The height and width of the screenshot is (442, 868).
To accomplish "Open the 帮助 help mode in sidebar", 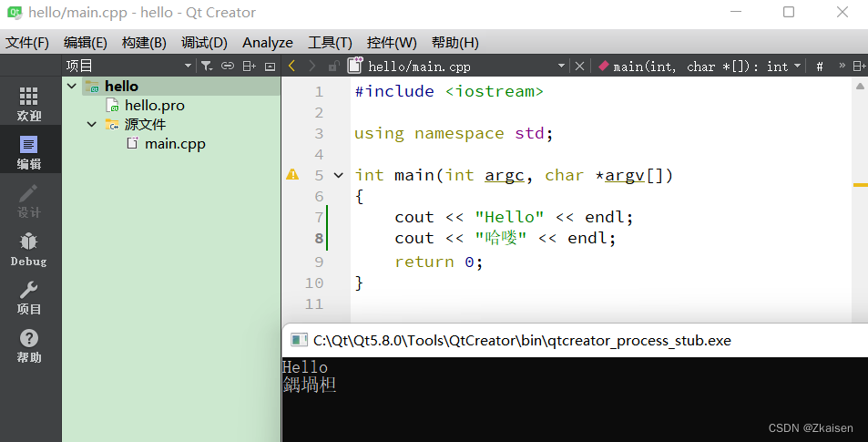I will pos(29,345).
